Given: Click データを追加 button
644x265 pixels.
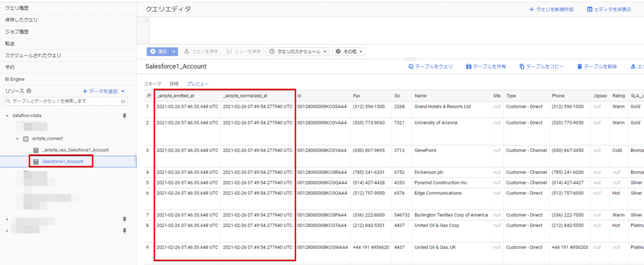Looking at the screenshot, I should click(104, 91).
